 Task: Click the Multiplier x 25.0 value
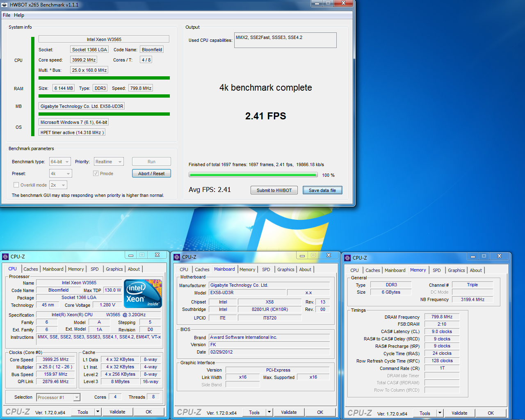[55, 367]
